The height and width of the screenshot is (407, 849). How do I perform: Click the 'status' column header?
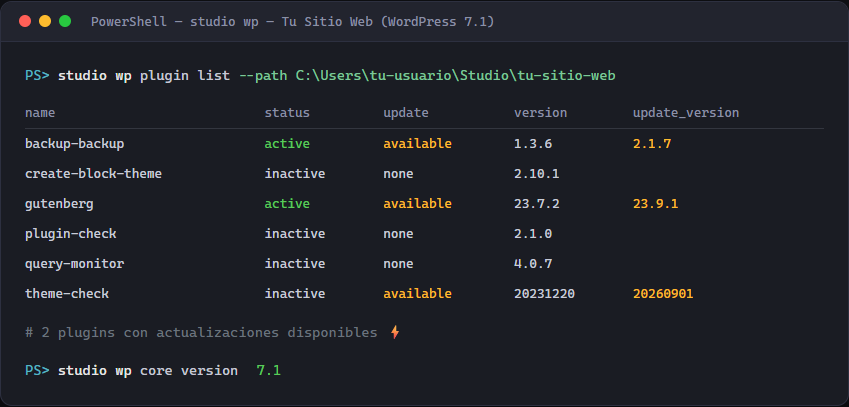point(287,113)
